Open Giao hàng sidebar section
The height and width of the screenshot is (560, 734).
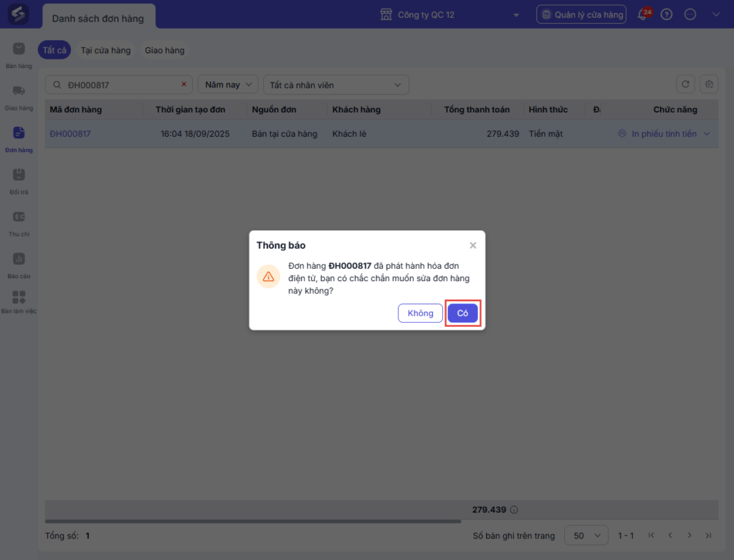pyautogui.click(x=19, y=98)
